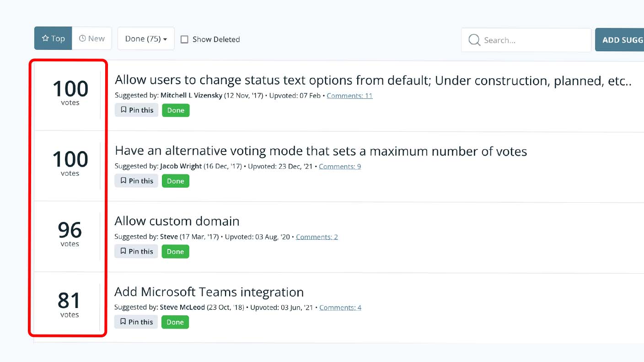Open the Allow custom domain suggestion title

coord(177,222)
